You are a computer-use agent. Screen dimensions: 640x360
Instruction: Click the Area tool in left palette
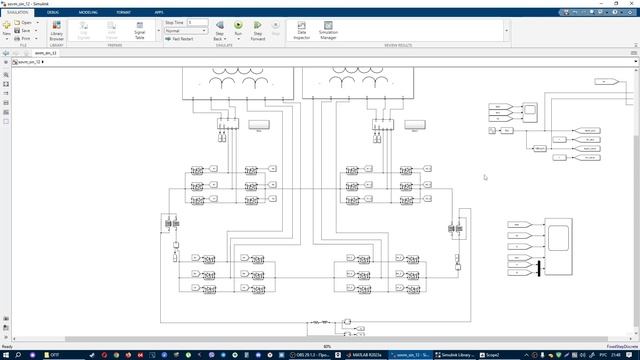[x=6, y=121]
